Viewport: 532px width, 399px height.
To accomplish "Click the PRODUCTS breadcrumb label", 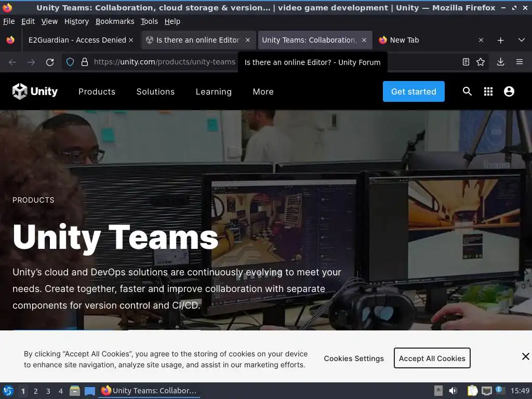I will click(33, 200).
